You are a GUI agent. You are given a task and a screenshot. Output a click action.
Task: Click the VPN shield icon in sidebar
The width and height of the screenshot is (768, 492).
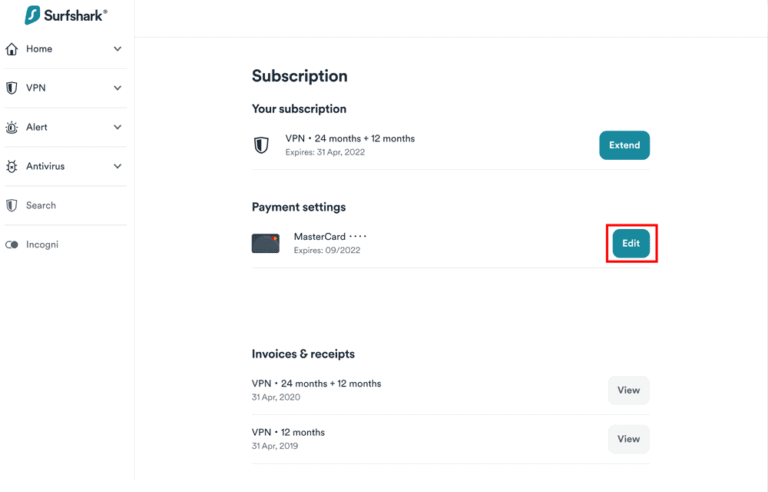pos(12,88)
